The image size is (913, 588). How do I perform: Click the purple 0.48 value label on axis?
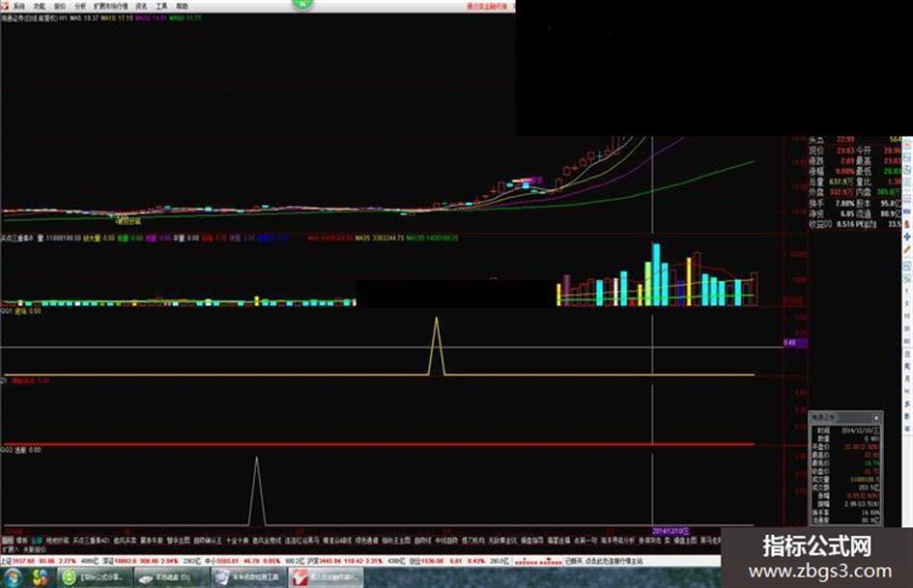point(795,343)
